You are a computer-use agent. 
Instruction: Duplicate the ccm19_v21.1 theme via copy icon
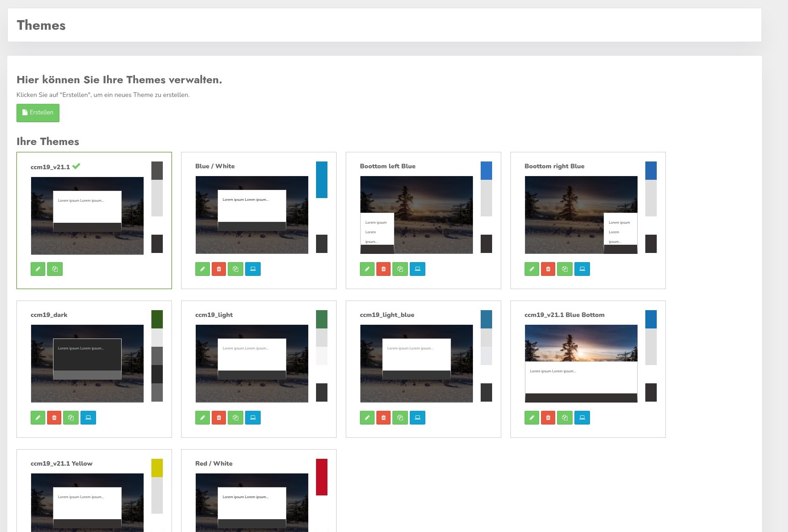(x=55, y=269)
